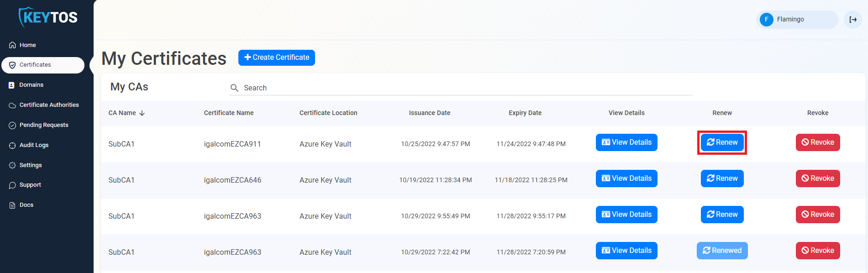The image size is (868, 273).
Task: Click expiry date 11/18/2022 11:28:25 PM
Action: pos(531,180)
